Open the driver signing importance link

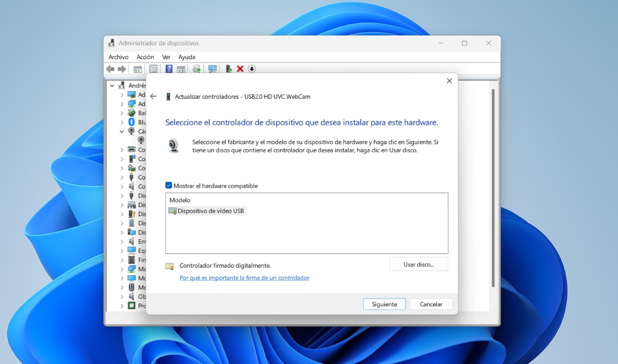pos(244,278)
